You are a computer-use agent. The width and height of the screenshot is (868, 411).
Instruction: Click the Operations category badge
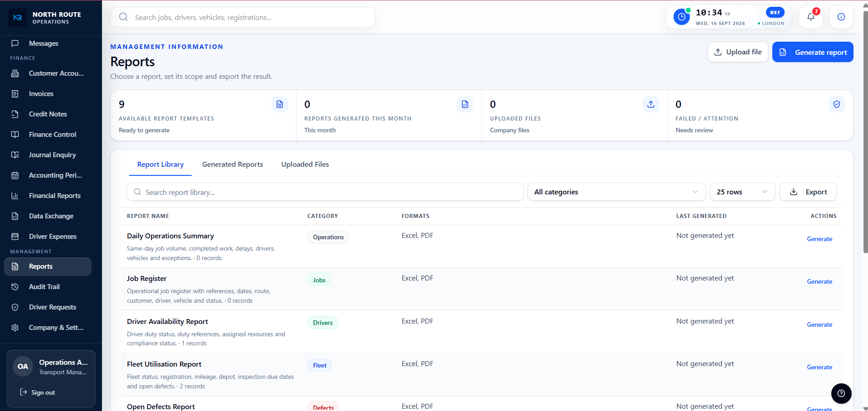coord(328,237)
